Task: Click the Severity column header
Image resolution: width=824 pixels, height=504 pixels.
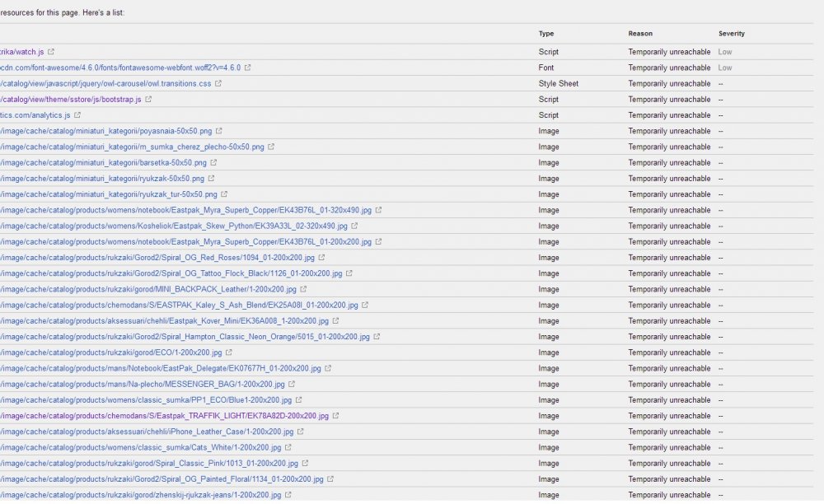Action: click(732, 34)
